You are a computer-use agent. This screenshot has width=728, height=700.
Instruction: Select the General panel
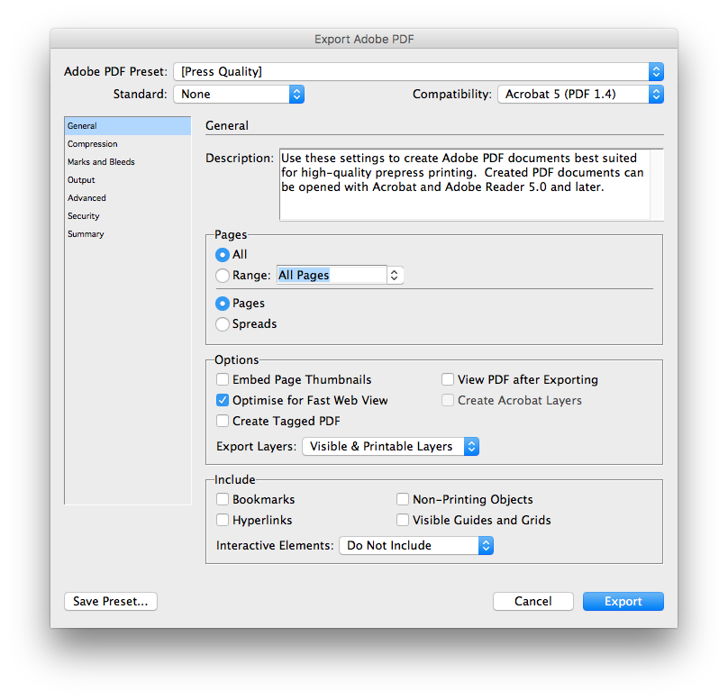pyautogui.click(x=128, y=126)
